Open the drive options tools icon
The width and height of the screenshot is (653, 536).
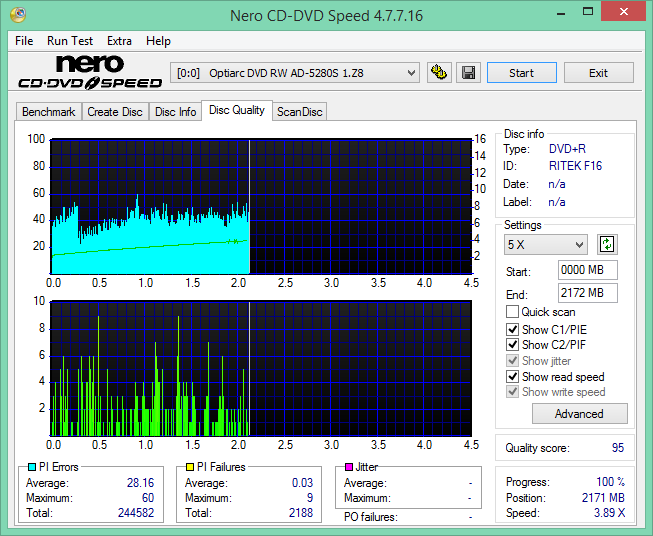[439, 73]
